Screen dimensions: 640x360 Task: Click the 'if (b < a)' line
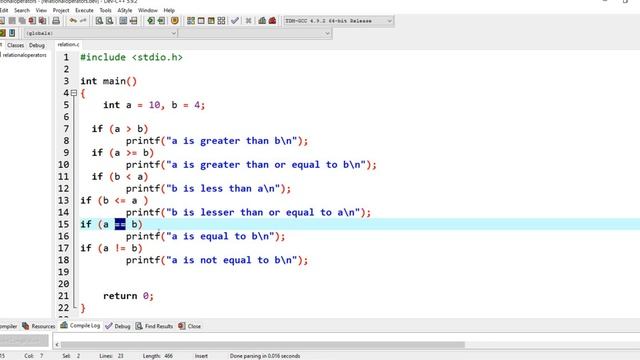[120, 177]
